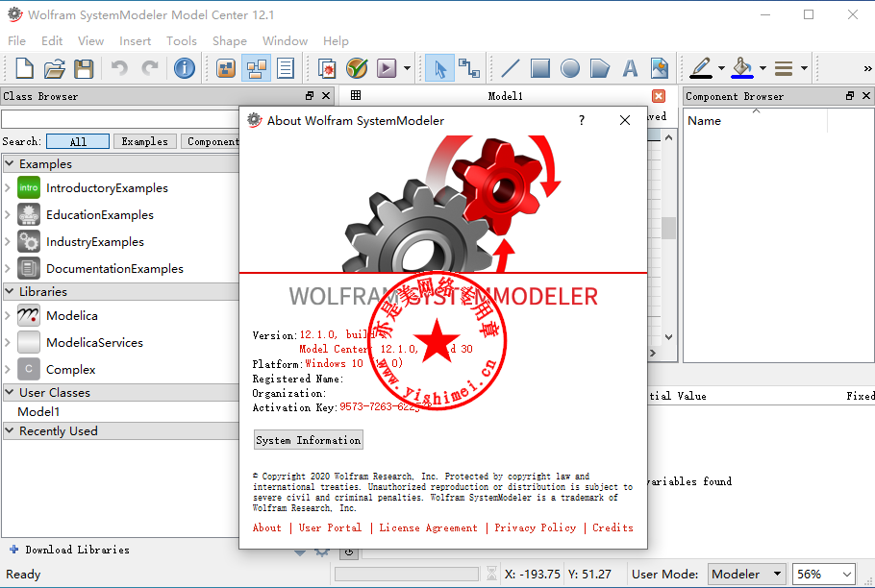
Task: Open the simulate button dropdown arrow
Action: [407, 68]
